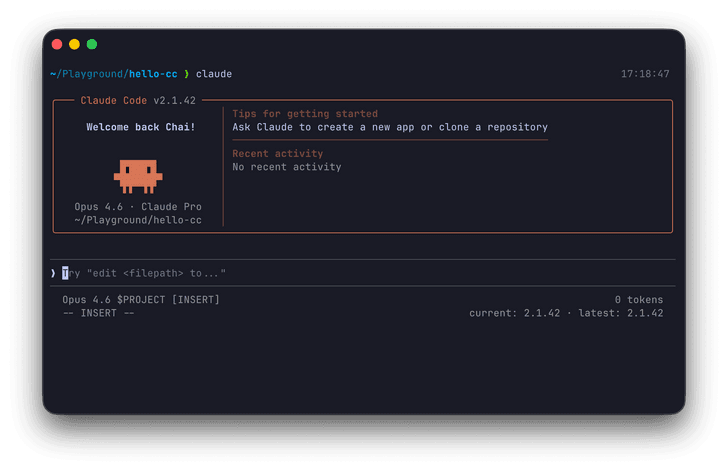Click the highlighted text cursor block

65,273
